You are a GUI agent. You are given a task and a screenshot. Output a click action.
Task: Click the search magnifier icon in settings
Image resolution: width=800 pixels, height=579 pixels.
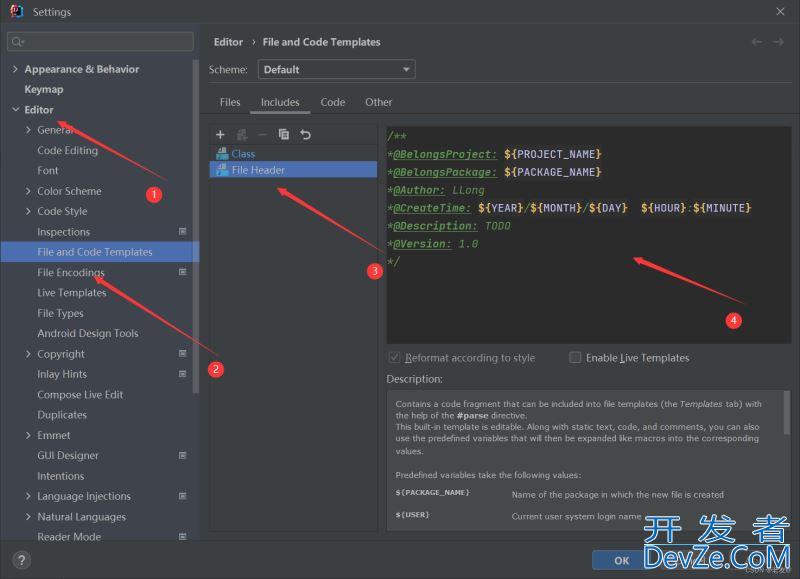[17, 41]
